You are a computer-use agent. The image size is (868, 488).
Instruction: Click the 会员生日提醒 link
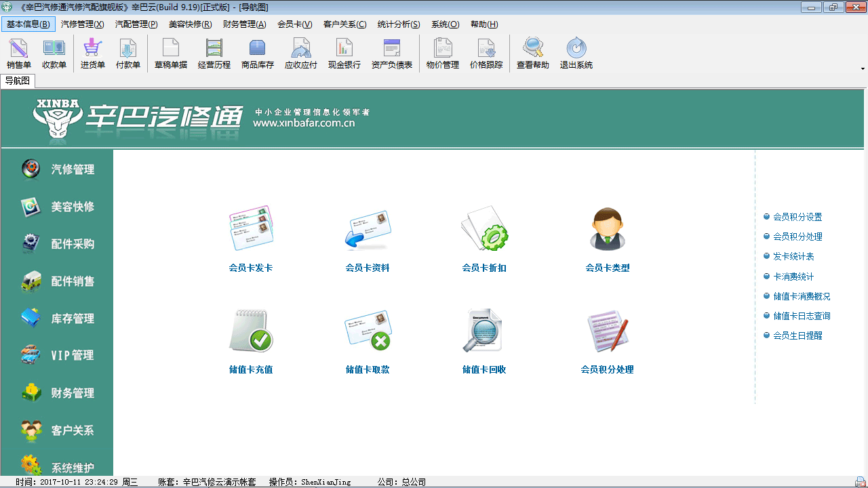(797, 335)
